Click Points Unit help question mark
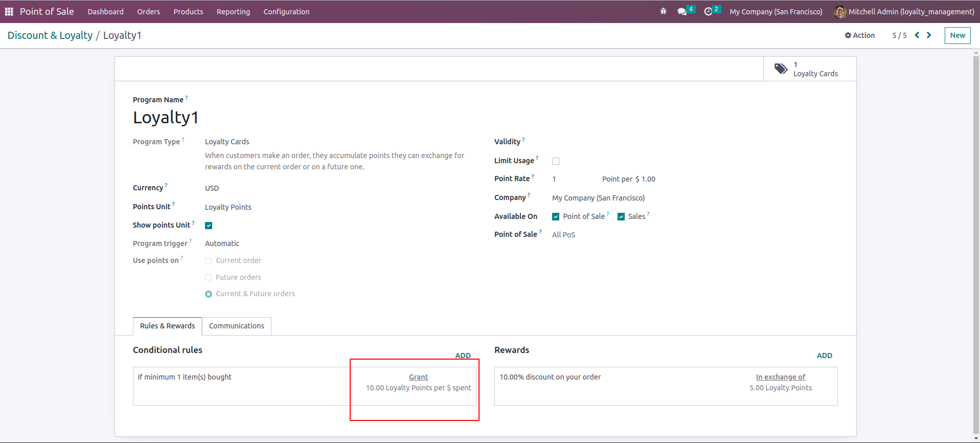This screenshot has height=443, width=980. click(173, 204)
